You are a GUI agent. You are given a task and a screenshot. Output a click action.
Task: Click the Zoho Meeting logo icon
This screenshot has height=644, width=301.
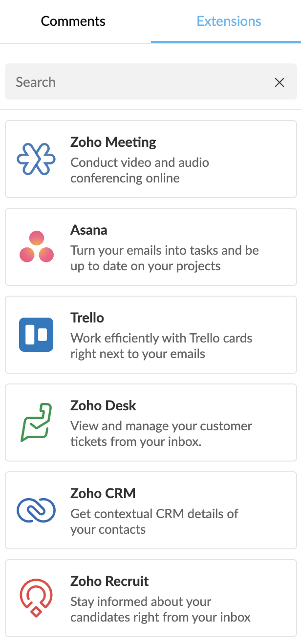click(36, 159)
